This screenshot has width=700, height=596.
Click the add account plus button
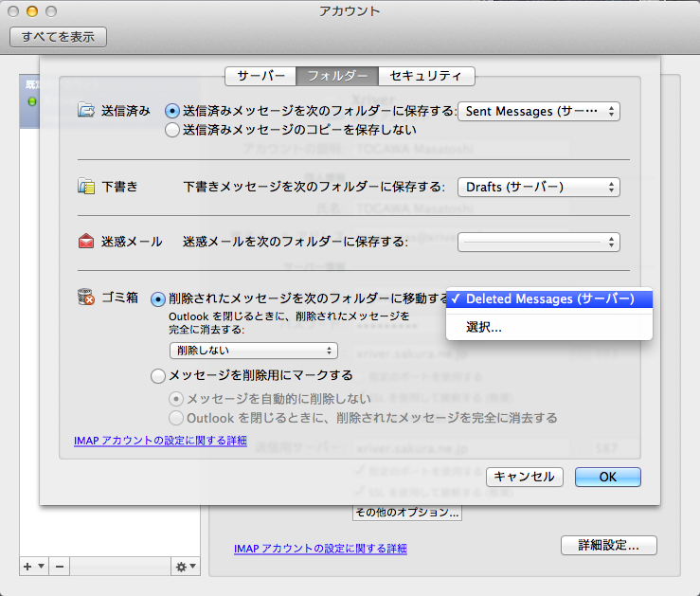(x=27, y=566)
